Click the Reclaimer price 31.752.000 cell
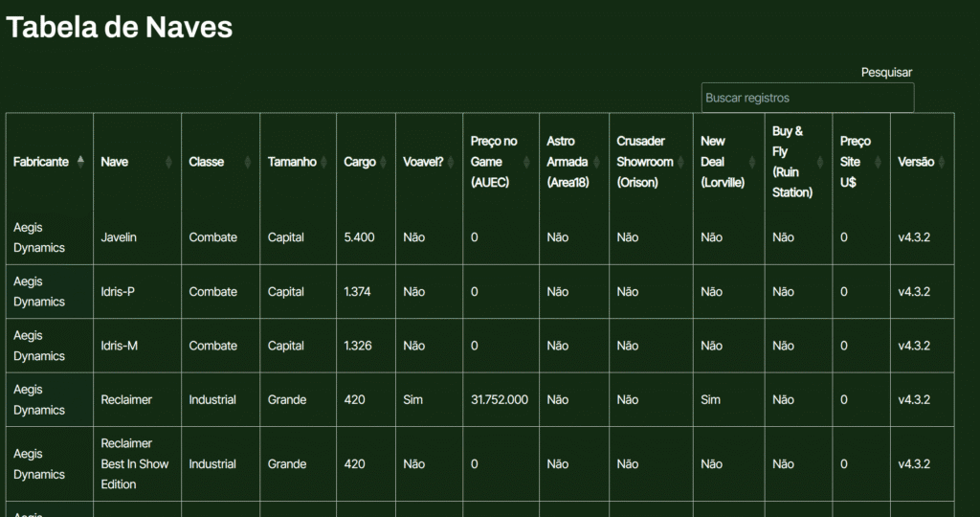Screen dimensions: 980x517 499,400
